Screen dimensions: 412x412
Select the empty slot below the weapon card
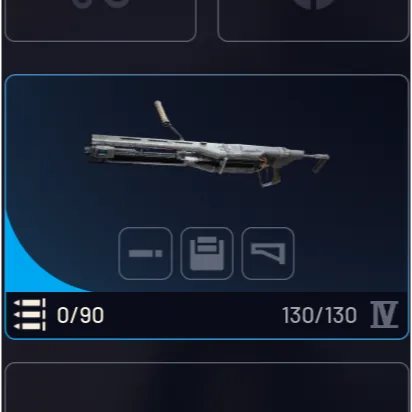coord(207,387)
